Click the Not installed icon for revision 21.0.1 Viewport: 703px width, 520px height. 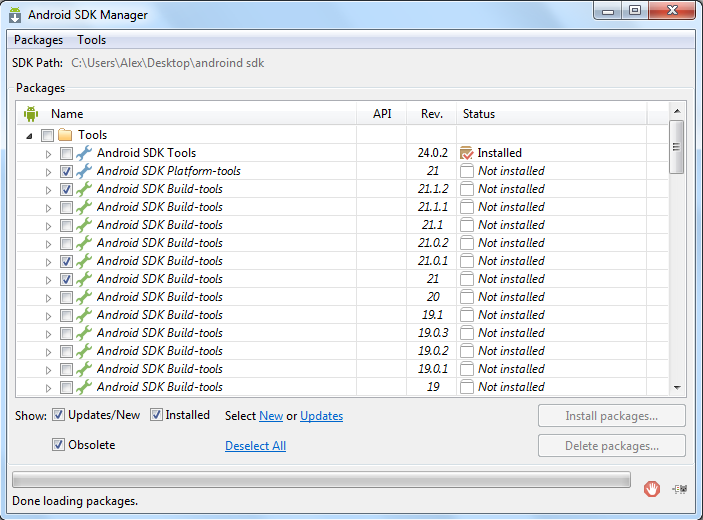(467, 261)
